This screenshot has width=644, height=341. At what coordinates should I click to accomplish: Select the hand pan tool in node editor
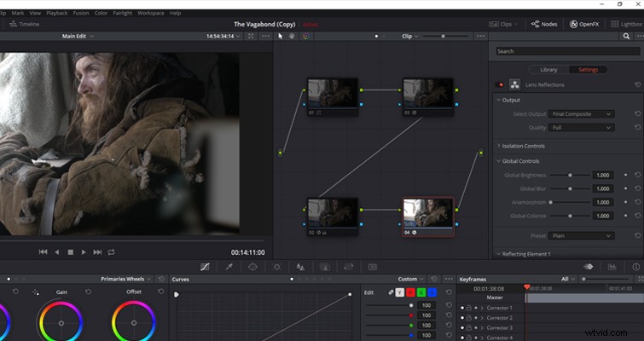click(292, 36)
